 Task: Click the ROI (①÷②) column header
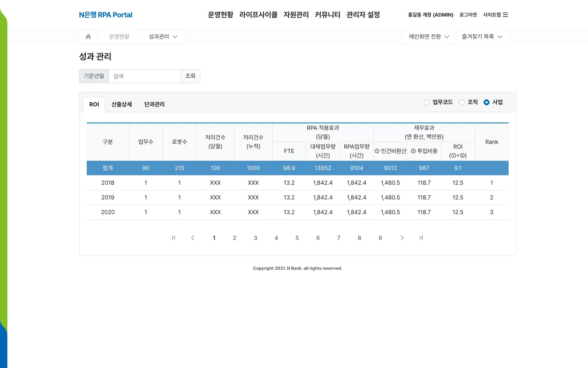tap(458, 151)
